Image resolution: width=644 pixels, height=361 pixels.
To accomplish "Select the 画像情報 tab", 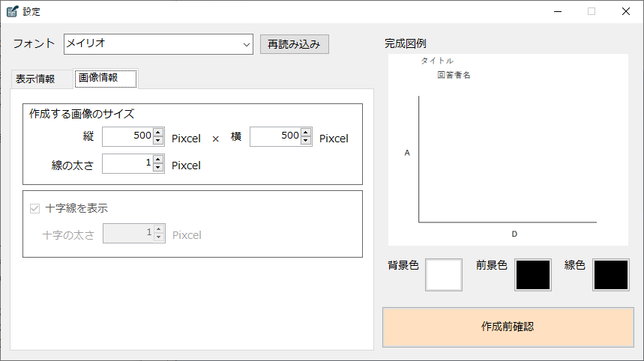I will pos(105,78).
